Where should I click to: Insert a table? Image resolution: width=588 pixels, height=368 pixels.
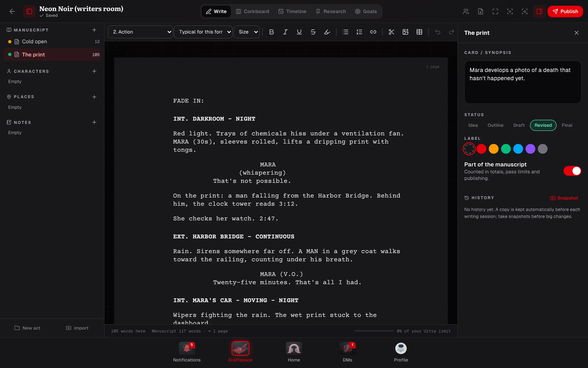click(x=419, y=32)
